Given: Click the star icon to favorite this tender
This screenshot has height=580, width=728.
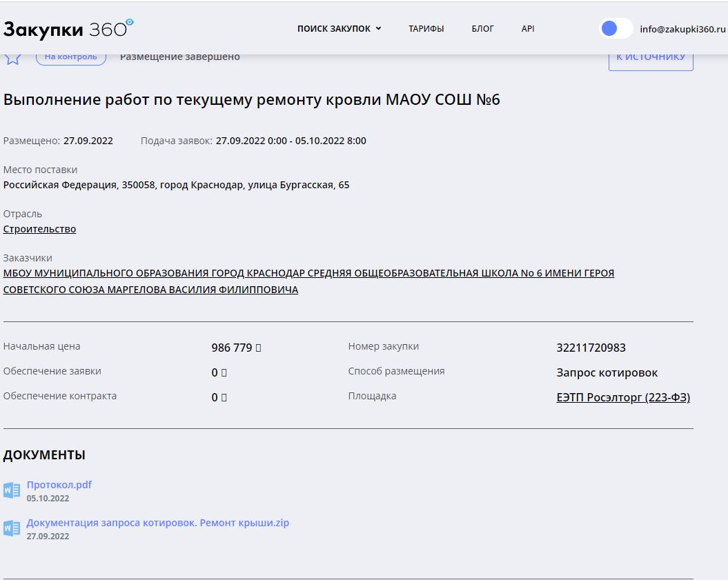Looking at the screenshot, I should tap(12, 57).
